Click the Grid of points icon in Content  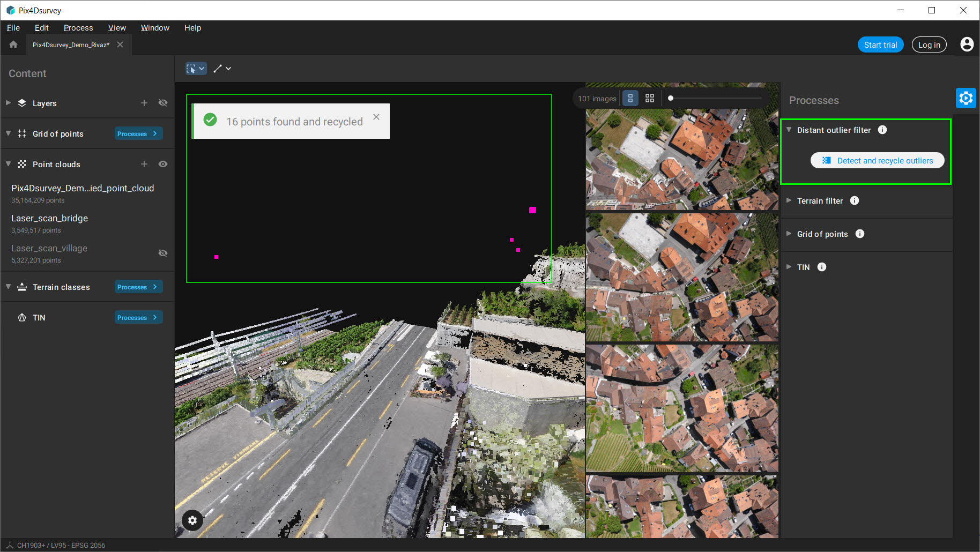pyautogui.click(x=22, y=133)
